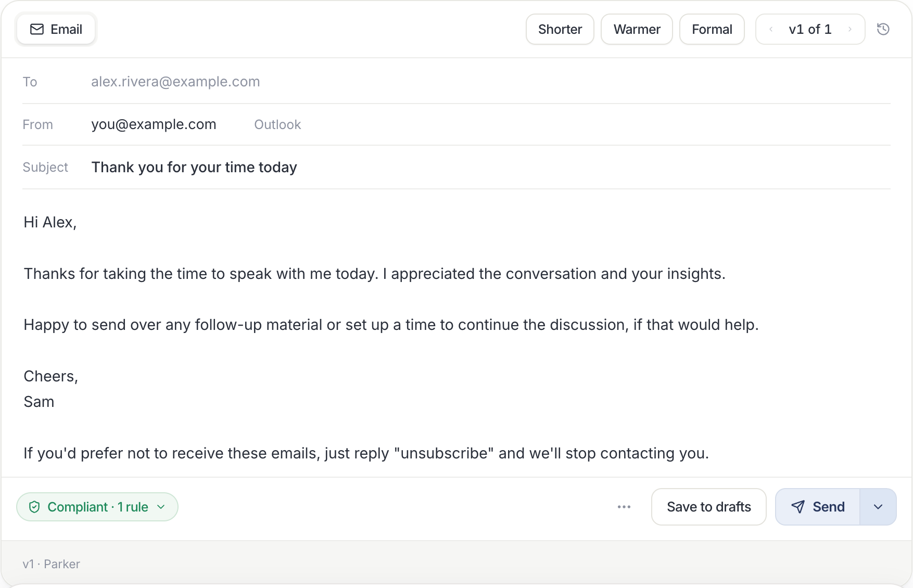Make the draft Shorter
This screenshot has height=588, width=913.
tap(560, 29)
